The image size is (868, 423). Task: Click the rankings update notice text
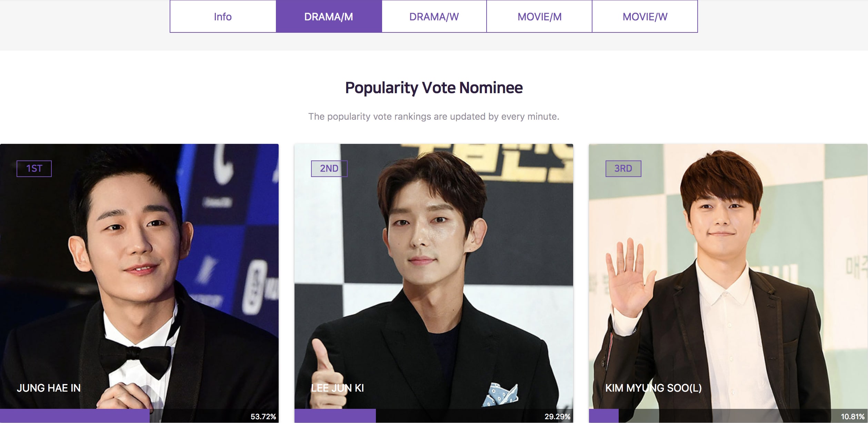(434, 117)
